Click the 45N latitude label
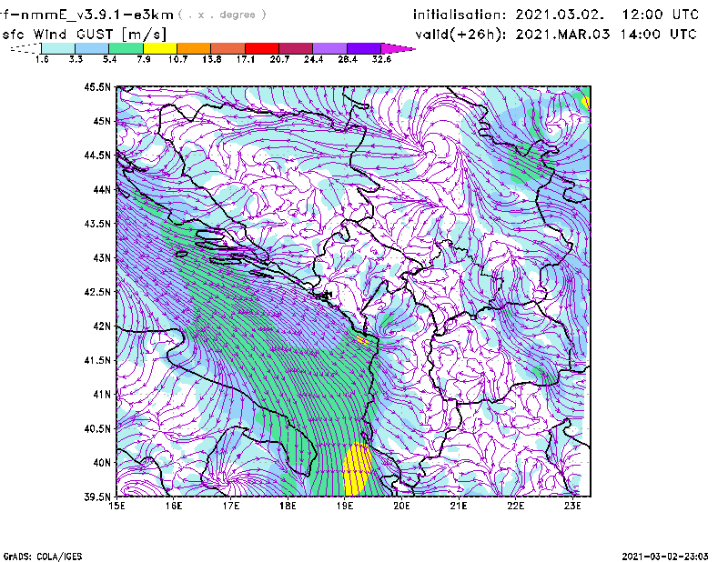728x562 pixels. pos(102,121)
